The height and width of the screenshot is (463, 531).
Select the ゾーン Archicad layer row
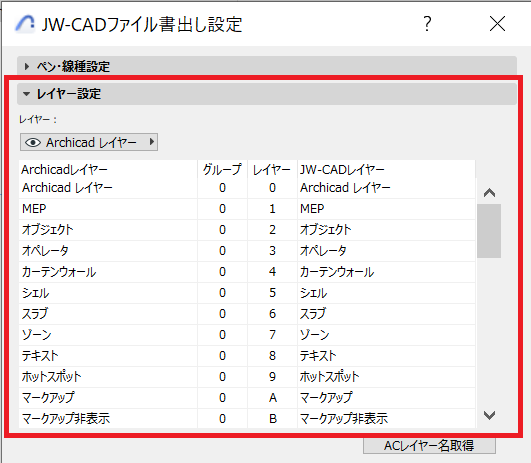[x=108, y=335]
